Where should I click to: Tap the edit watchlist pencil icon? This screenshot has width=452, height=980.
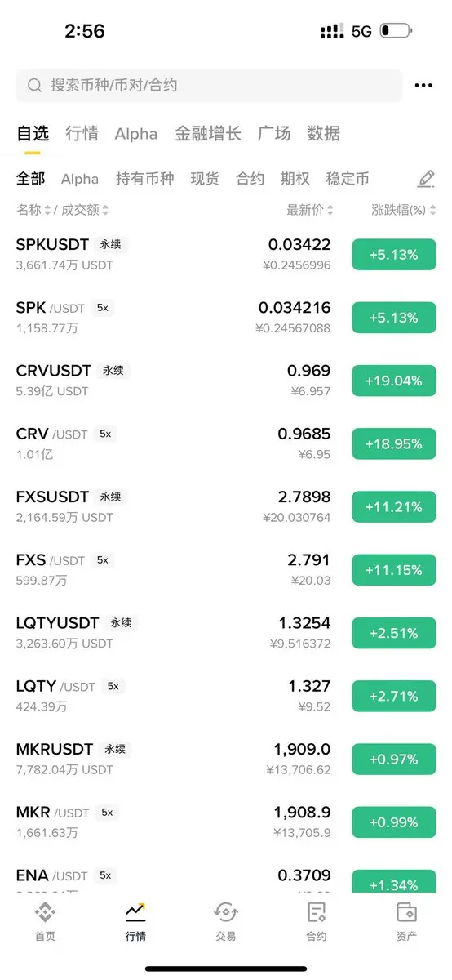426,179
